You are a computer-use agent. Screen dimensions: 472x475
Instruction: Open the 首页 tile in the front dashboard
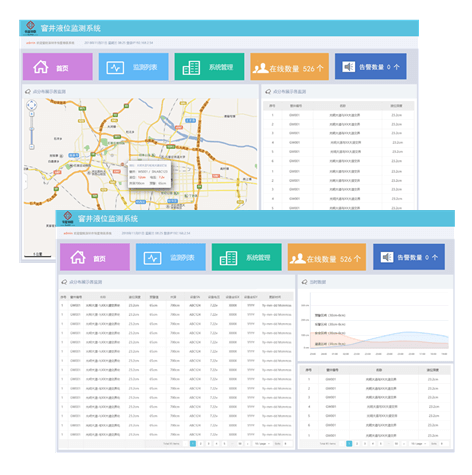coord(95,257)
